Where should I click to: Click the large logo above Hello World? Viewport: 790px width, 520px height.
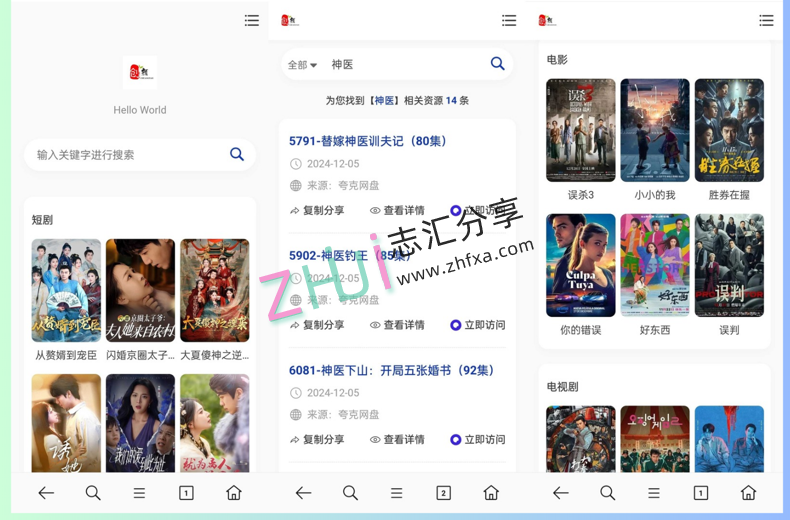click(140, 73)
